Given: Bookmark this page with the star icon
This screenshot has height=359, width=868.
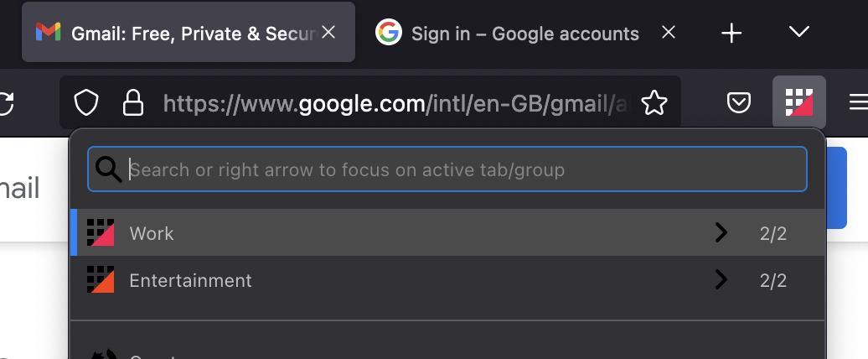Looking at the screenshot, I should click(x=654, y=103).
